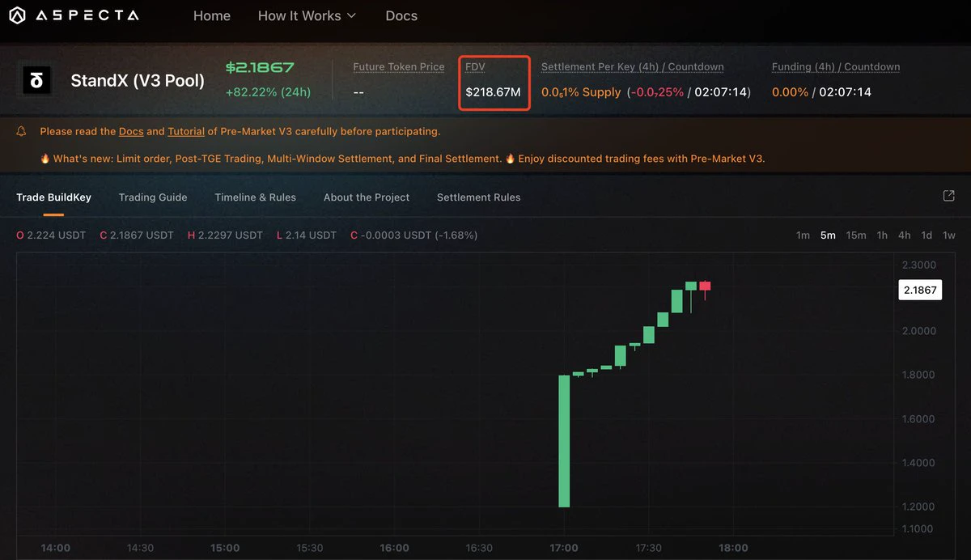971x560 pixels.
Task: Set chart interval to 1d
Action: click(926, 235)
